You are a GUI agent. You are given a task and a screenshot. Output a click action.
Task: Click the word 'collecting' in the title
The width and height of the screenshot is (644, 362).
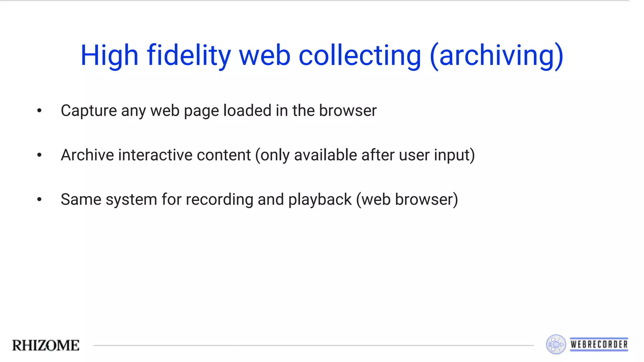pos(360,56)
